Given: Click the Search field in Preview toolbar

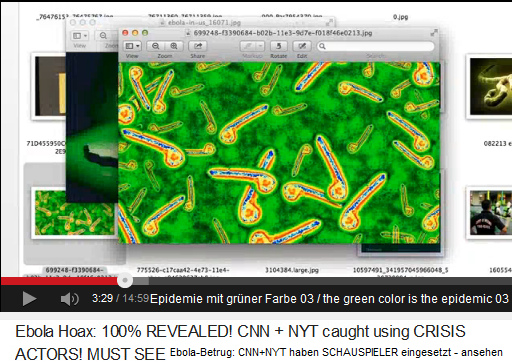Looking at the screenshot, I should [x=375, y=46].
